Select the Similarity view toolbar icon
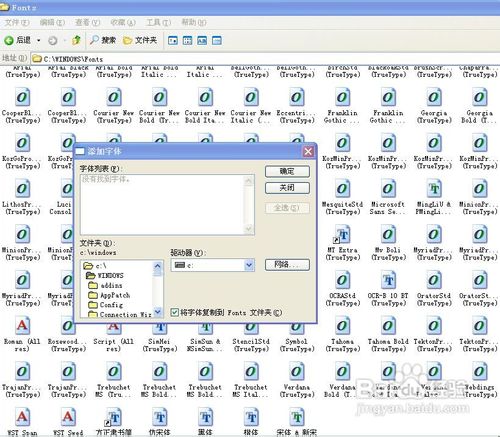 click(202, 41)
